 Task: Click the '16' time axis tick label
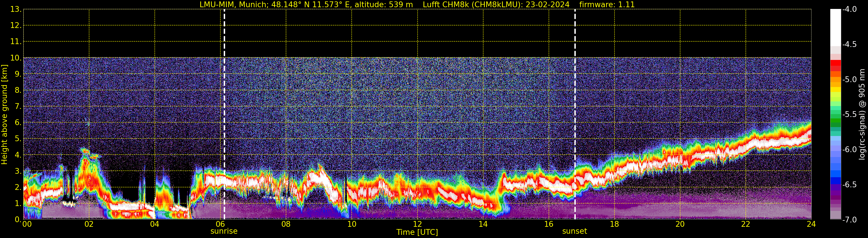(x=549, y=224)
